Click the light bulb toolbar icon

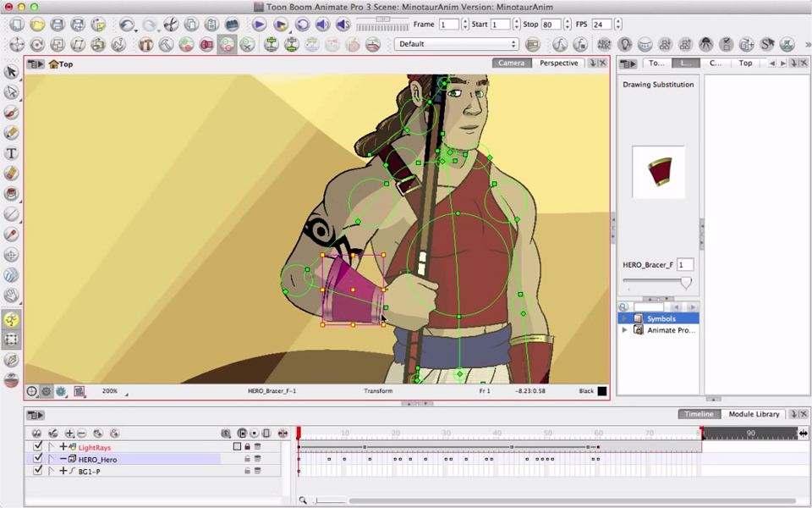point(626,45)
